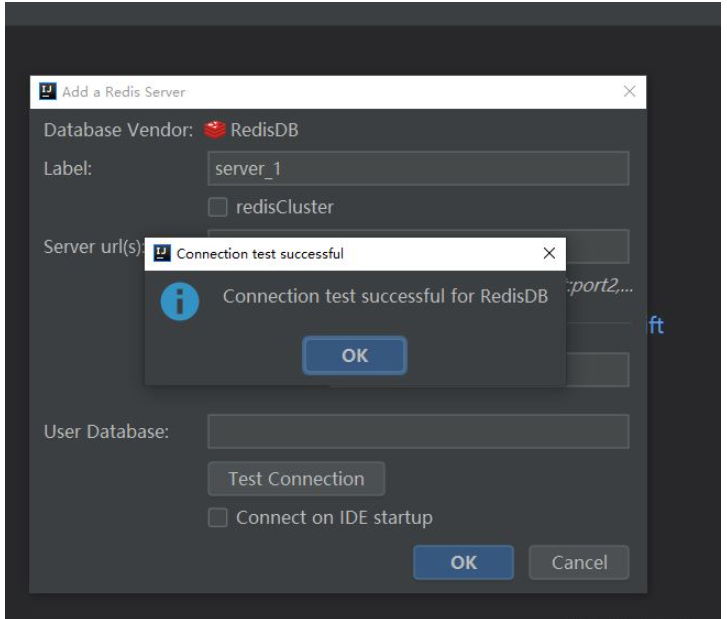
Task: Focus the Label field containing server_1
Action: 418,169
